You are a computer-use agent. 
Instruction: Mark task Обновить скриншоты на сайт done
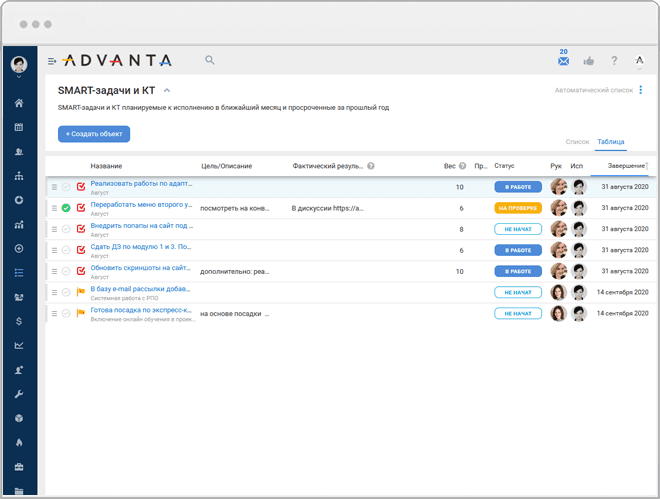[66, 271]
